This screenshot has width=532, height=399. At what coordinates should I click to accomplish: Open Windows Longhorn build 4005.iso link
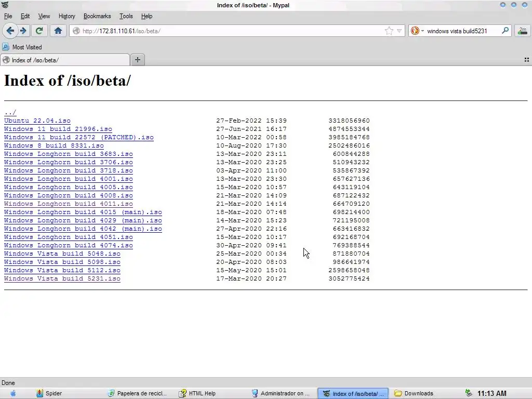pyautogui.click(x=69, y=187)
